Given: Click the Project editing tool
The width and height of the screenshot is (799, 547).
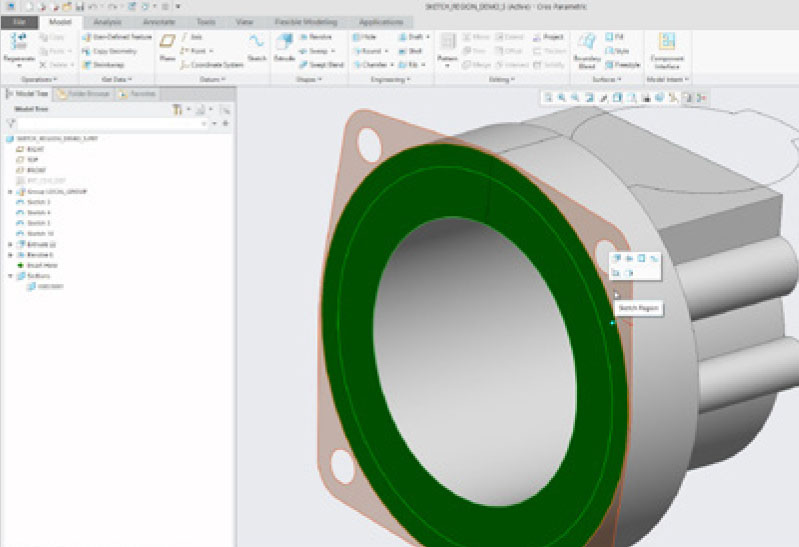Looking at the screenshot, I should 548,37.
